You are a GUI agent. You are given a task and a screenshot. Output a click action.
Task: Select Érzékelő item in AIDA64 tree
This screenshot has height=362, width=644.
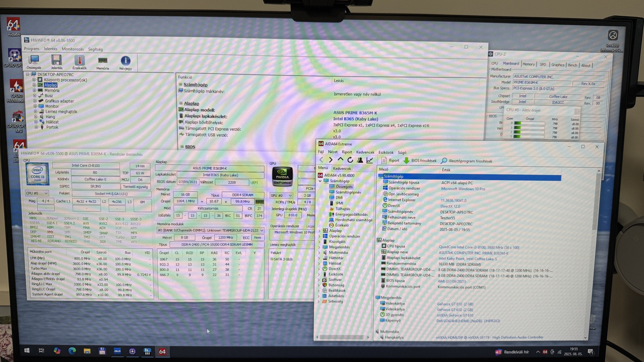[x=342, y=225]
